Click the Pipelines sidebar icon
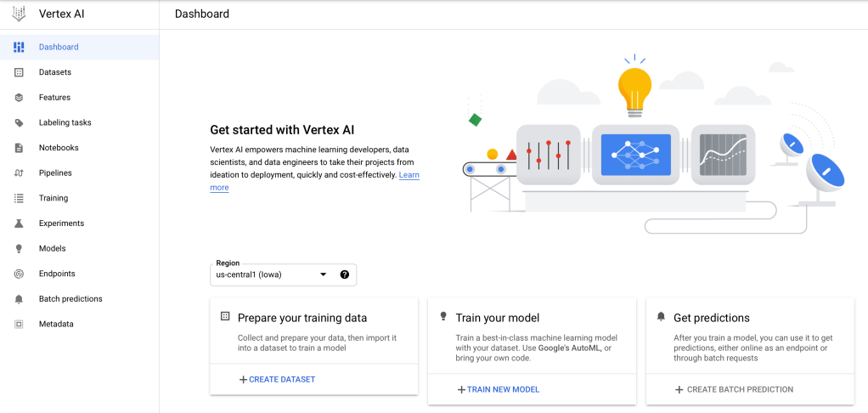Image resolution: width=868 pixels, height=413 pixels. pyautogui.click(x=19, y=173)
